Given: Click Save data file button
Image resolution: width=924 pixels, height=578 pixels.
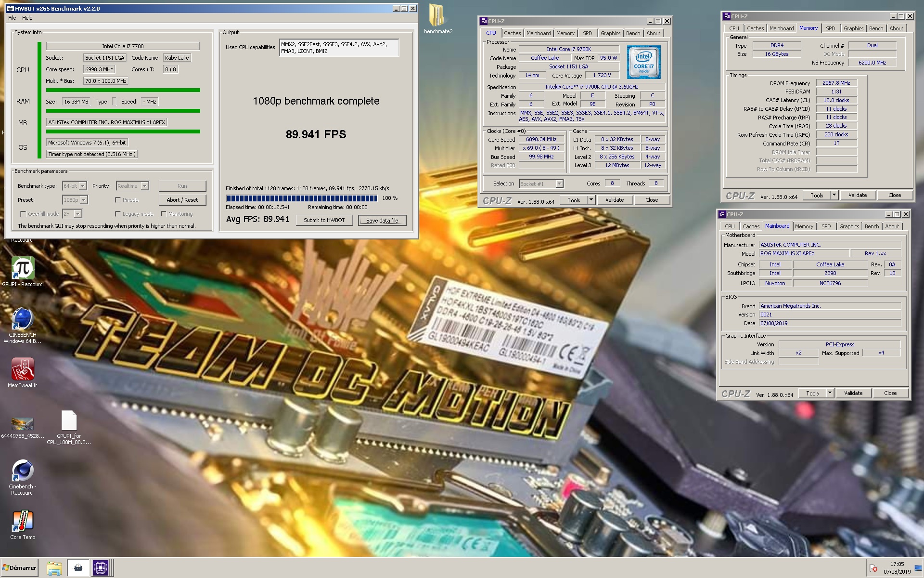Looking at the screenshot, I should coord(382,220).
